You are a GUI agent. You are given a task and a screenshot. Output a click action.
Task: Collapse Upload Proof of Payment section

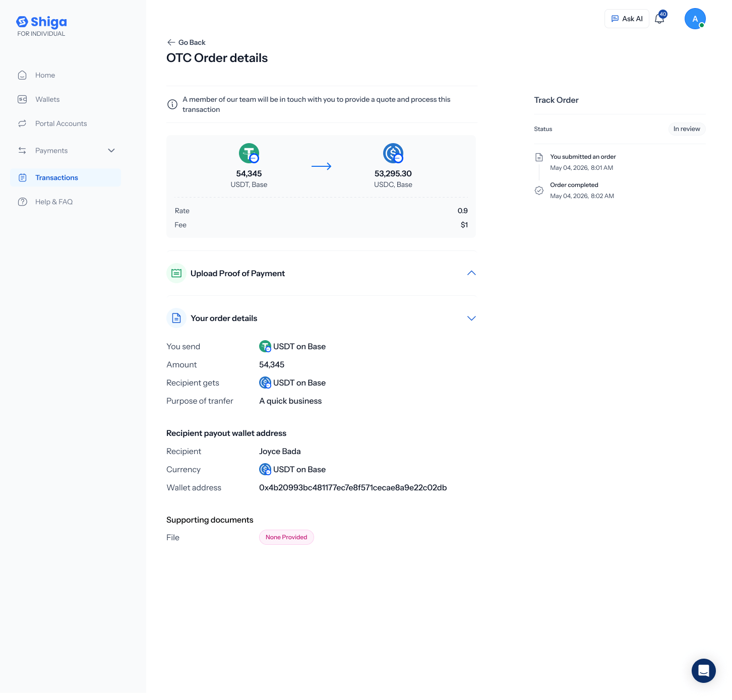(471, 273)
